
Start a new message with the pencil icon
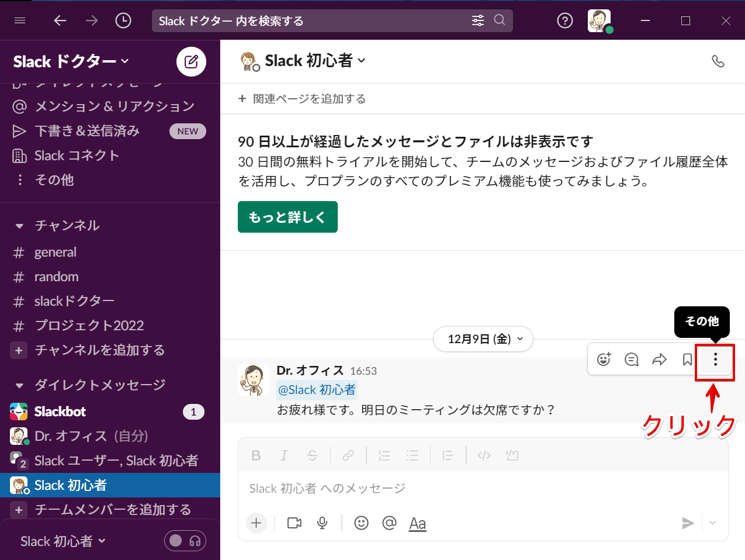point(190,61)
